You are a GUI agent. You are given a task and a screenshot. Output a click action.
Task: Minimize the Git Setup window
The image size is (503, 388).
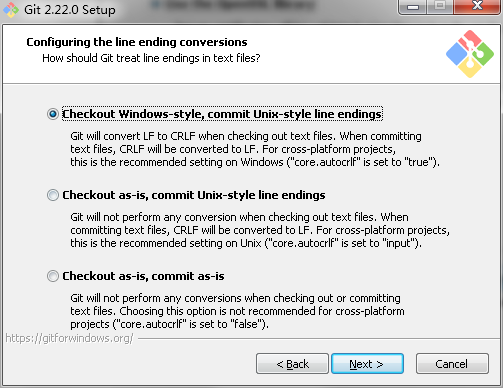click(x=413, y=7)
